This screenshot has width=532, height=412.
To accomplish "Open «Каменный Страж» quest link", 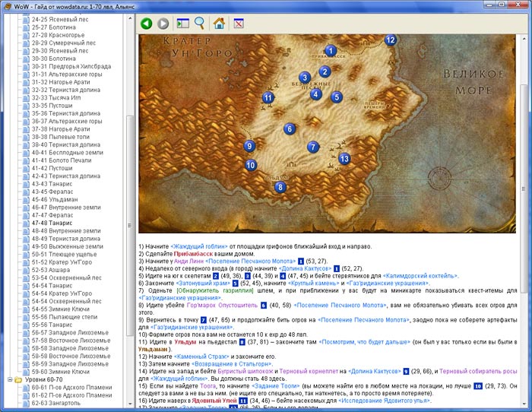I will (201, 357).
